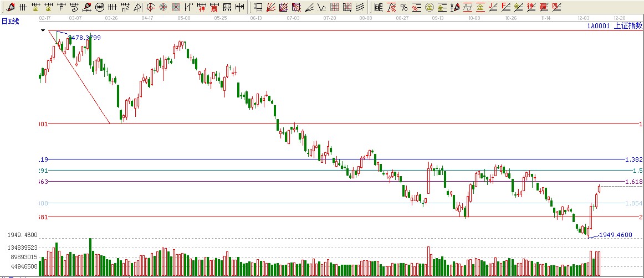Click the n² time-cycle tool icon
The image size is (644, 278).
tap(125, 7)
